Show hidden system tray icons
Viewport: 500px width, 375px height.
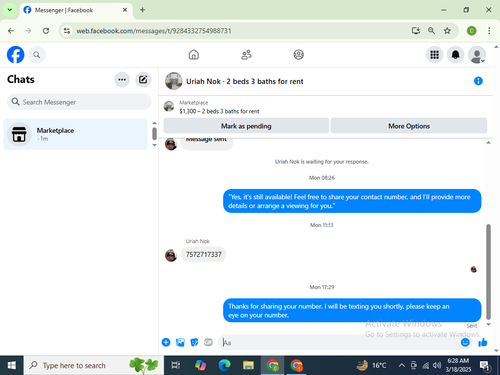coord(402,365)
